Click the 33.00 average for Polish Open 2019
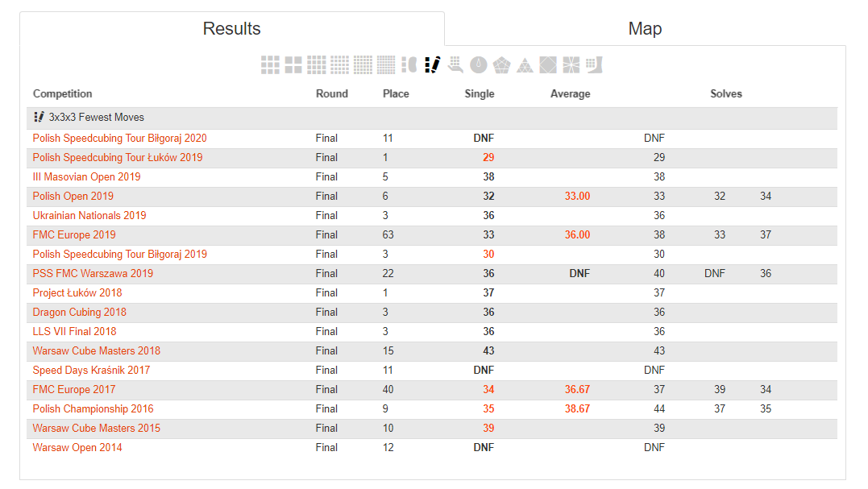Viewport: 868px width, 489px height. pos(577,197)
